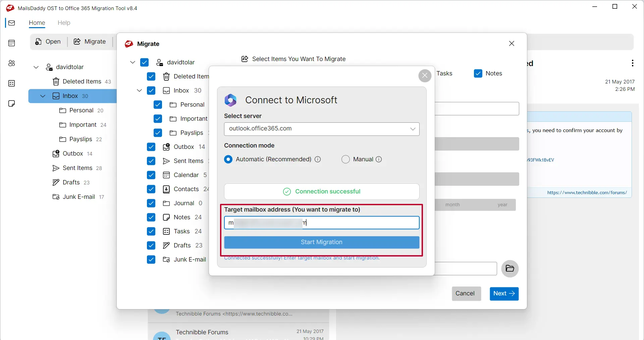Close the Connect to Microsoft popup
Screen dimensions: 644x340
pos(425,75)
